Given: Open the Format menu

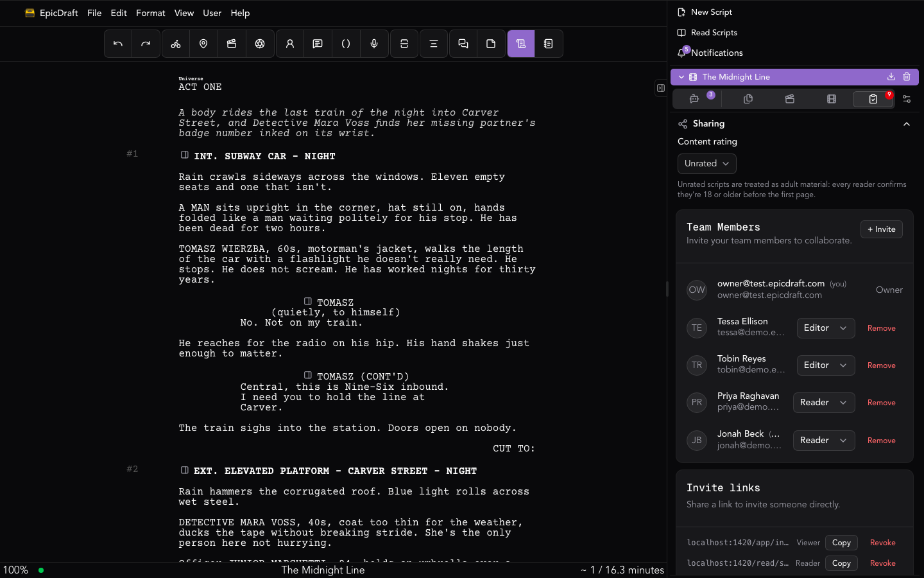Looking at the screenshot, I should pyautogui.click(x=151, y=13).
